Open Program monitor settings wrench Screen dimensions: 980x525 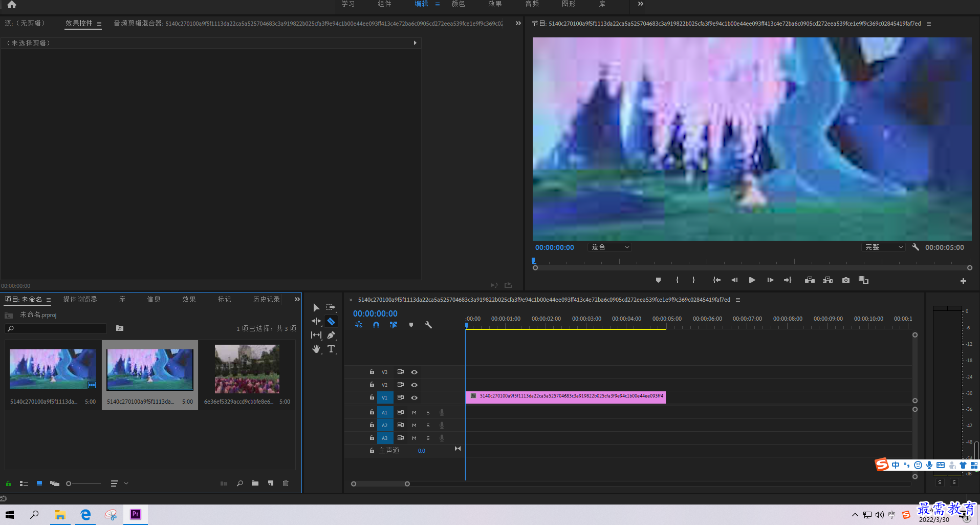pos(916,247)
